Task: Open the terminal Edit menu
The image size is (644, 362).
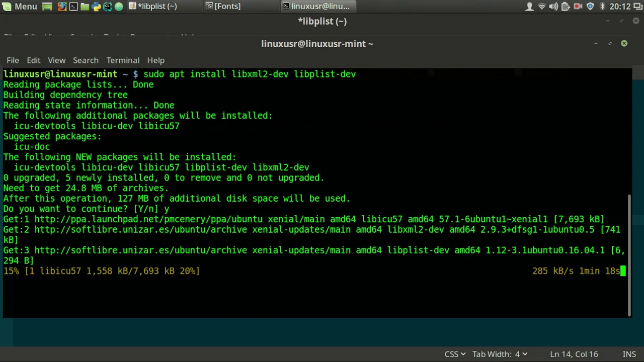Action: (x=34, y=60)
